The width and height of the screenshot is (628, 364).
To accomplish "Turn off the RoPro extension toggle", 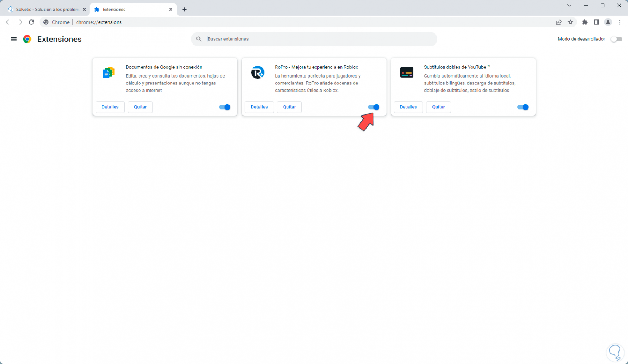I will click(374, 107).
